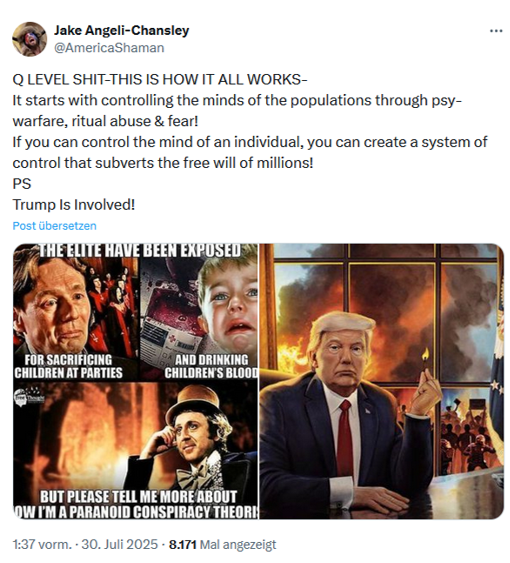
Task: Click the round profile avatar picture
Action: pyautogui.click(x=29, y=39)
